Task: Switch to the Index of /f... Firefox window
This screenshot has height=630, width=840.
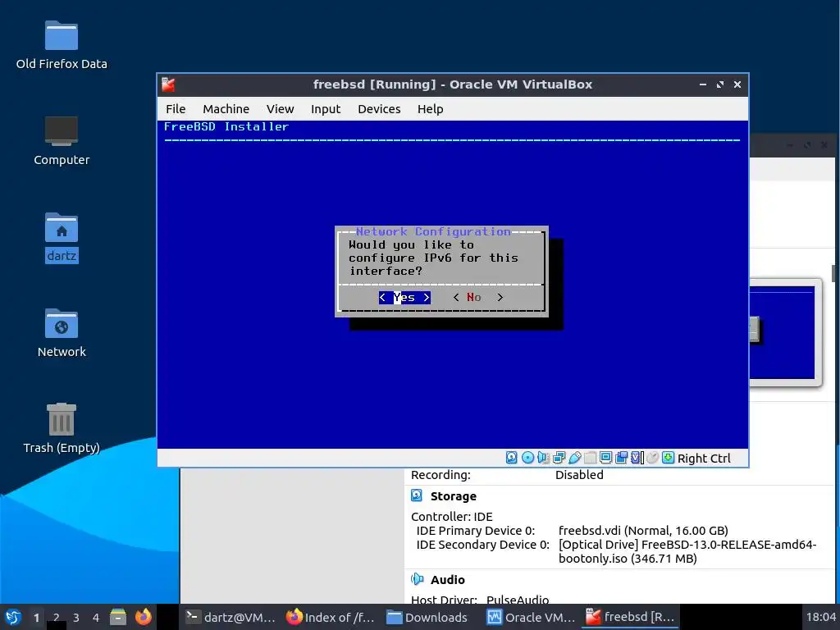Action: 331,617
